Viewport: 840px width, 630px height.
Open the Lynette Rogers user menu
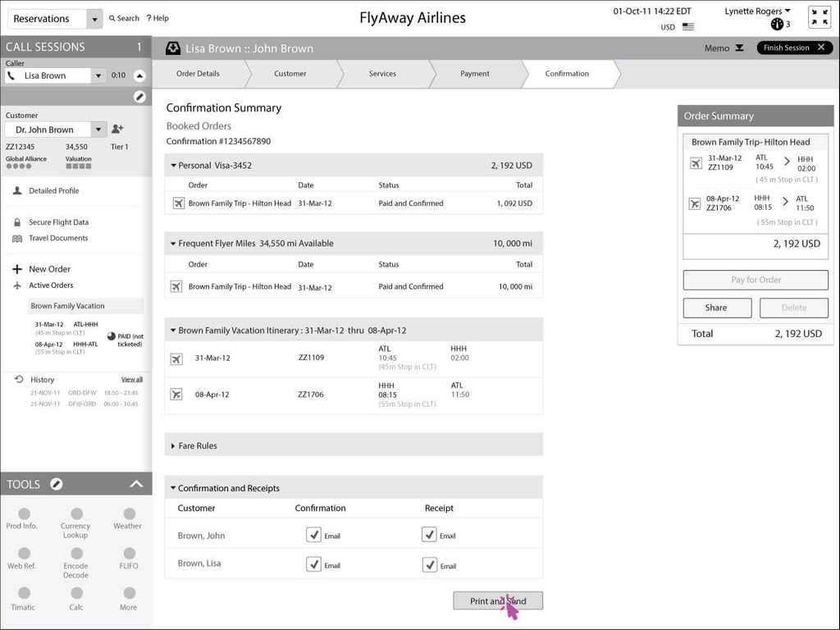[x=757, y=11]
